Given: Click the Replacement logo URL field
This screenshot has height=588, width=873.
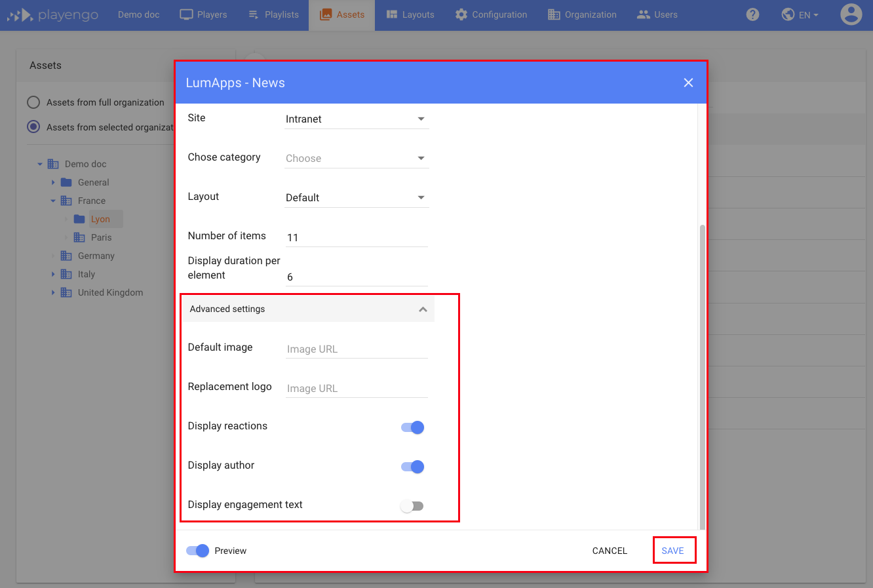Looking at the screenshot, I should (357, 388).
